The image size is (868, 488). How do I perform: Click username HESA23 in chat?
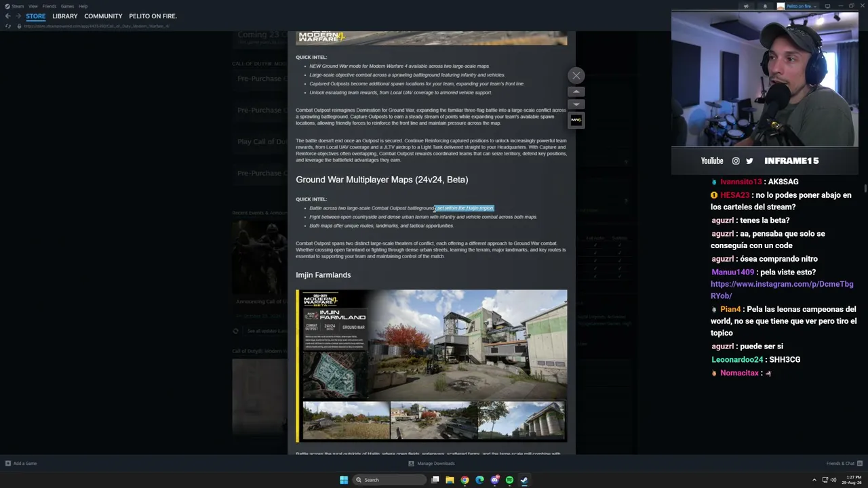click(734, 195)
